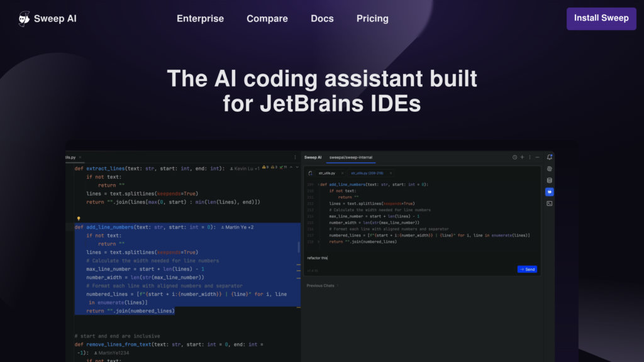This screenshot has width=644, height=362.
Task: Expand the Previous Chats section
Action: click(322, 285)
